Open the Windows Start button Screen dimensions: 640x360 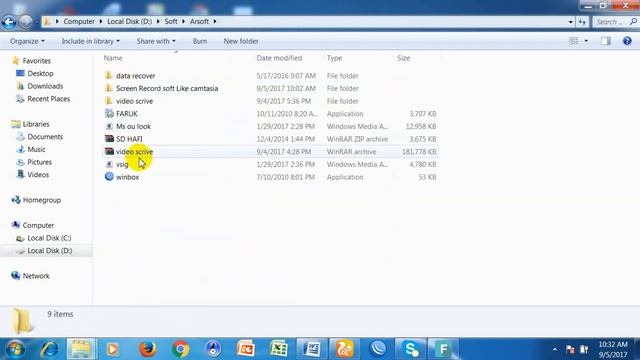(15, 349)
